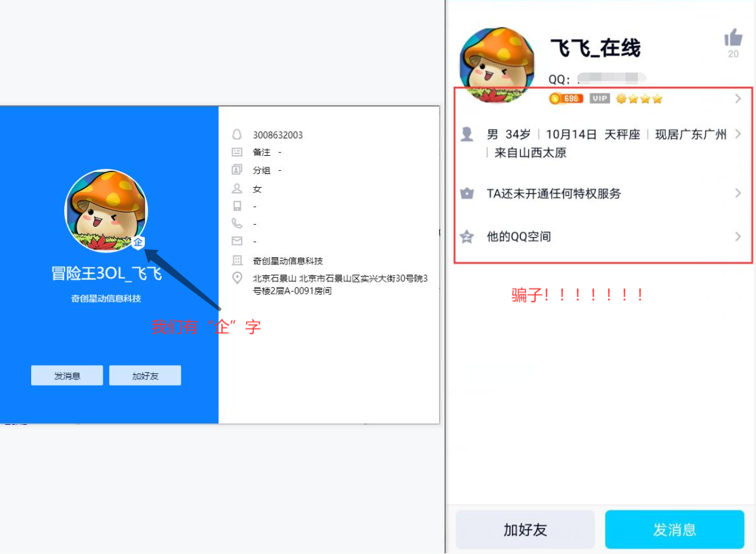Click the email envelope icon
This screenshot has height=554, width=756.
[x=236, y=240]
